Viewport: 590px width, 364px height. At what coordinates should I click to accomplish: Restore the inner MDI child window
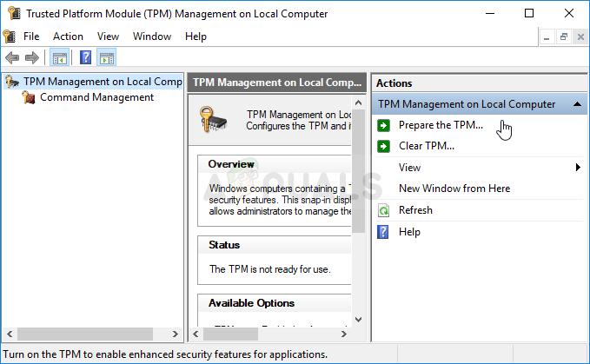click(x=564, y=36)
